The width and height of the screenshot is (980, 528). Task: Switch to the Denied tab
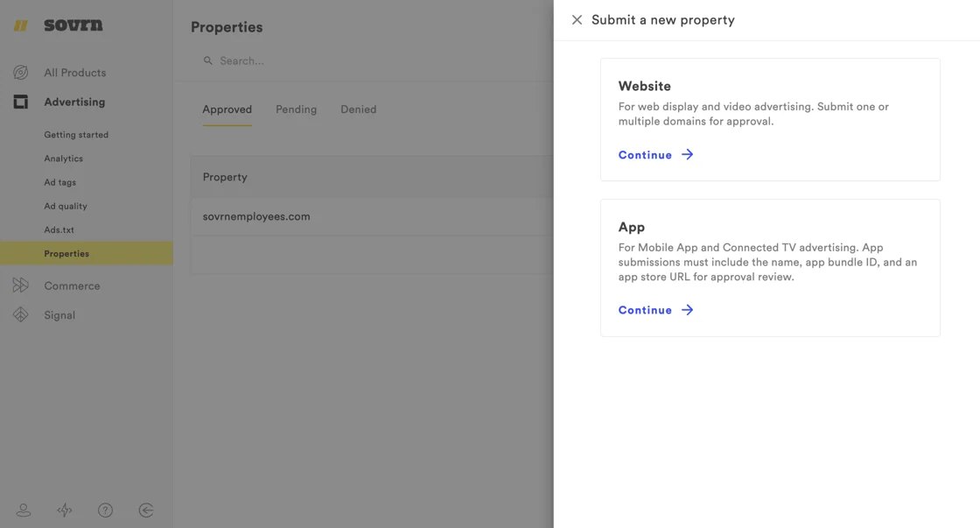[x=358, y=109]
